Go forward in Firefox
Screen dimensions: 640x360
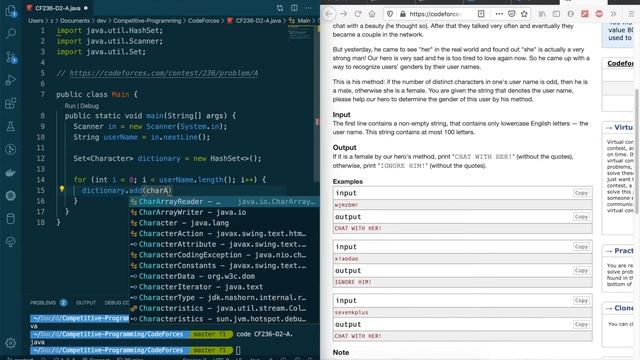click(344, 14)
